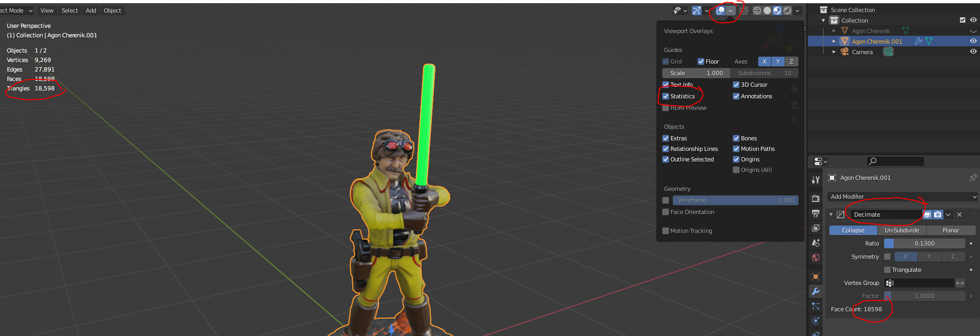Viewport: 980px width, 336px height.
Task: Click camera data icon beside Camera
Action: tap(888, 52)
